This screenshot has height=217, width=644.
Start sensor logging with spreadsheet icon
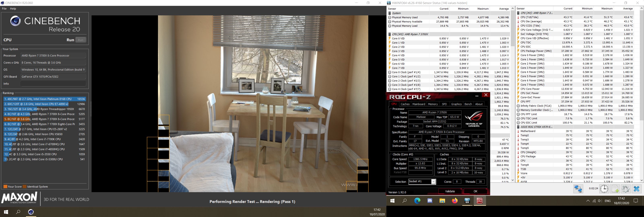pyautogui.click(x=615, y=189)
